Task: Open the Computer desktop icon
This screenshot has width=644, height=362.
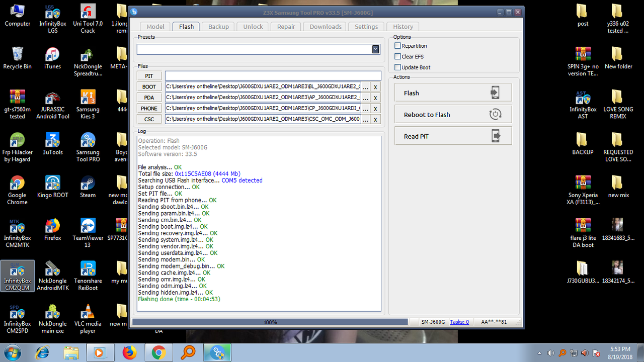Action: click(x=18, y=16)
